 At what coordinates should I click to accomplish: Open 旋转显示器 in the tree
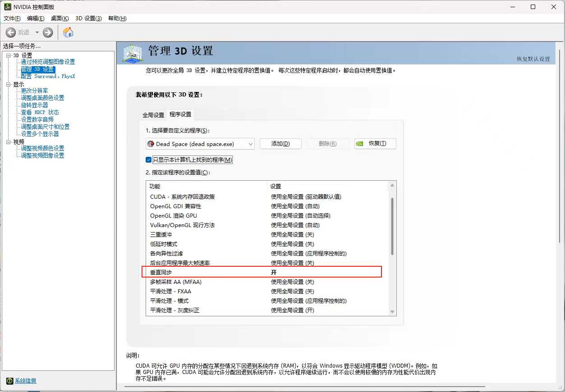(34, 105)
